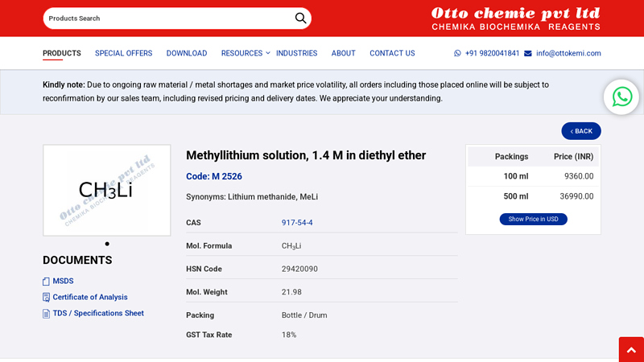This screenshot has height=362, width=644.
Task: Open the floating WhatsApp chat icon
Action: click(621, 97)
